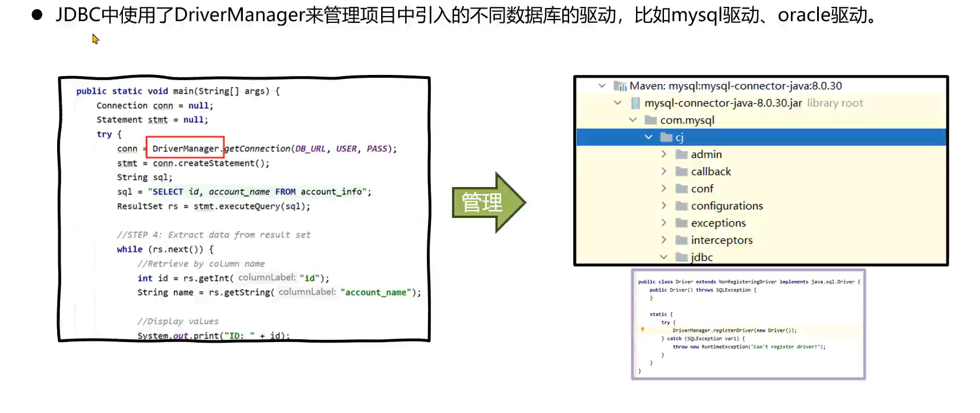Collapse the cj package chevron
Screen dimensions: 980x413
point(648,137)
